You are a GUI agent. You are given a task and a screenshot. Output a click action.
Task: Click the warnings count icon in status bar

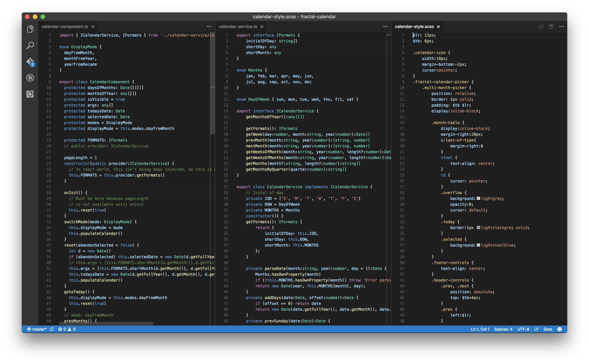click(x=72, y=329)
